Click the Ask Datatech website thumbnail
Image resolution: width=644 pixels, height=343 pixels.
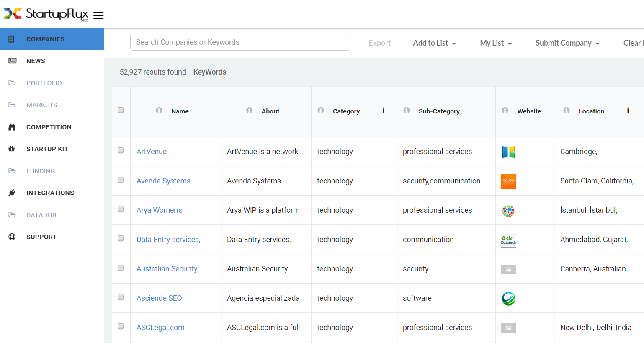[x=508, y=240]
